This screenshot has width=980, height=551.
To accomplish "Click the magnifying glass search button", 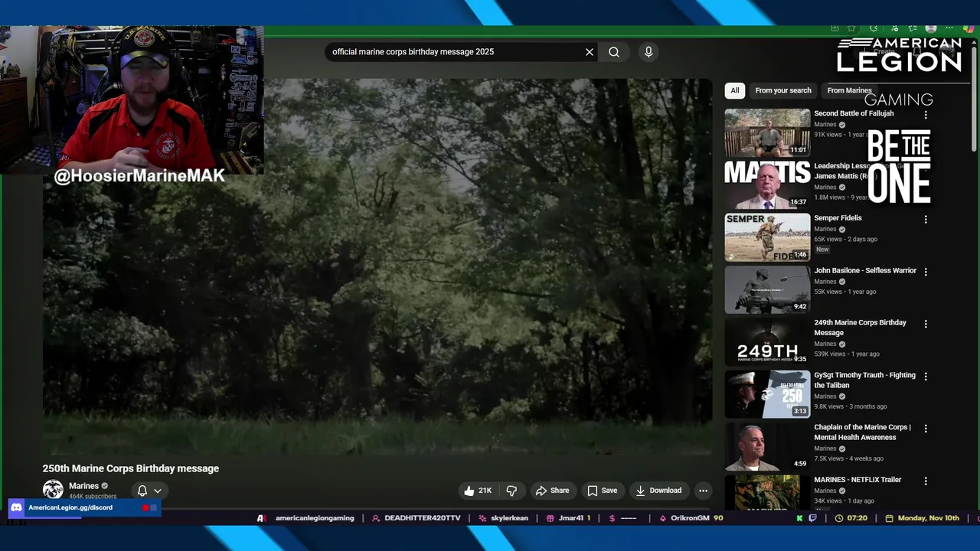I will [614, 52].
